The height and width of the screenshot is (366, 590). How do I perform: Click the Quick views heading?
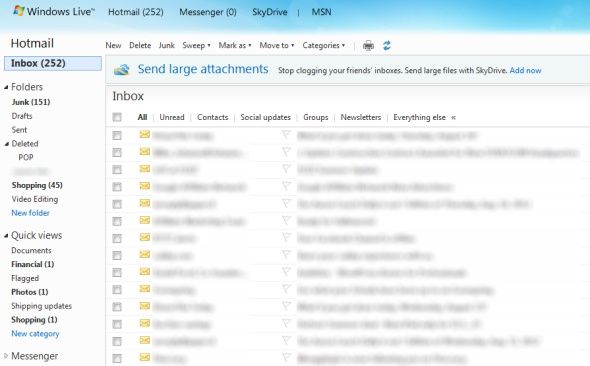tap(36, 235)
